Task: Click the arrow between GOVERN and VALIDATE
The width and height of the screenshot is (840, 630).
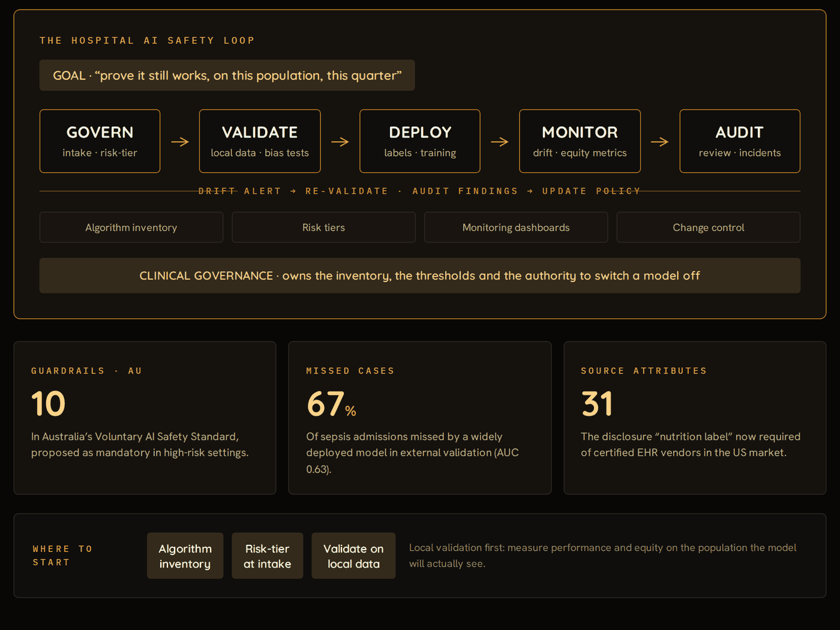Action: 180,142
